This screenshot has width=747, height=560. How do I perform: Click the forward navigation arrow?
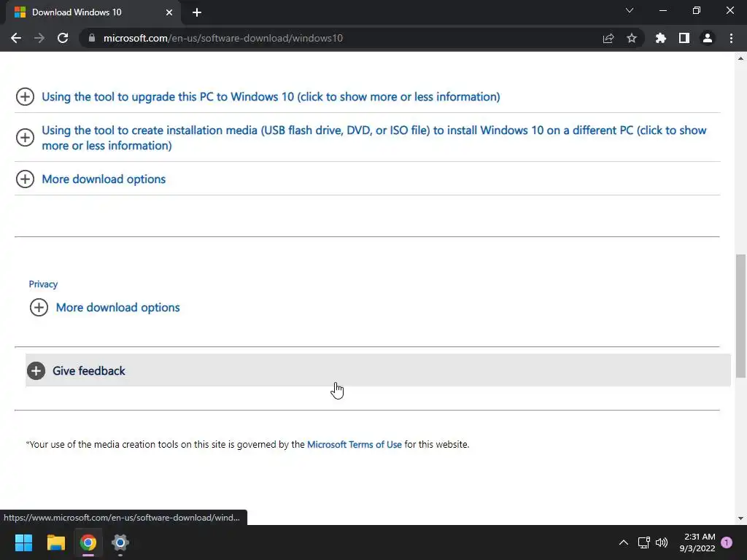(39, 38)
